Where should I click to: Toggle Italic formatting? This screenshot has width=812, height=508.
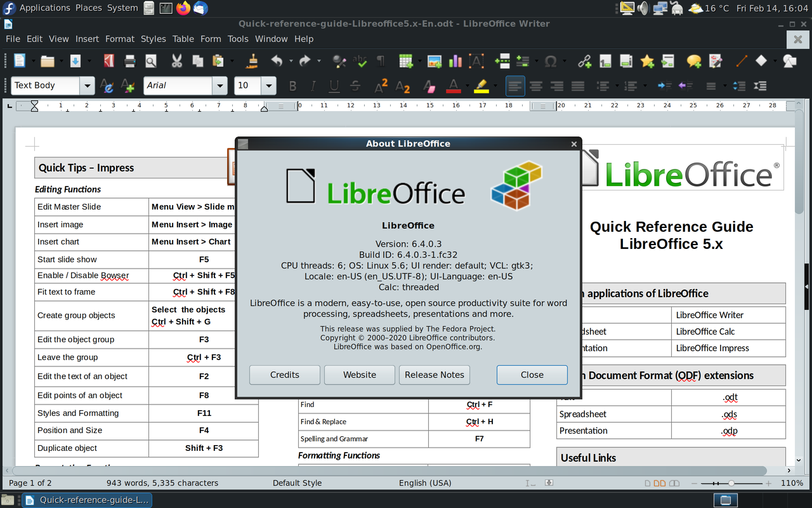click(313, 86)
